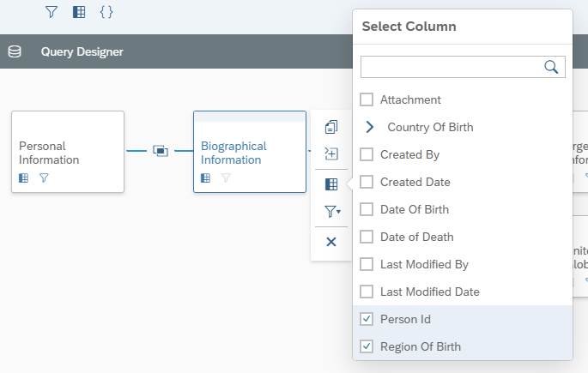
Task: Click the join icon between the two tables
Action: click(161, 151)
